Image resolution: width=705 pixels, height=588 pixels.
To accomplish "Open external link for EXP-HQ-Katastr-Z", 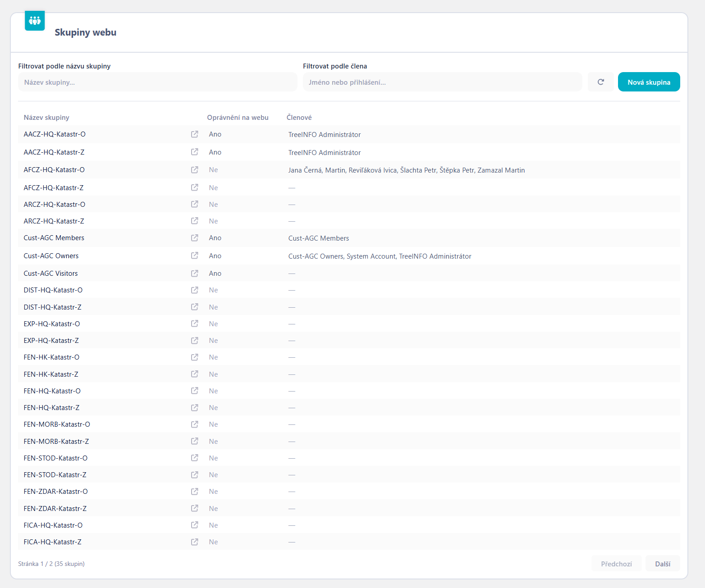I will pyautogui.click(x=195, y=341).
